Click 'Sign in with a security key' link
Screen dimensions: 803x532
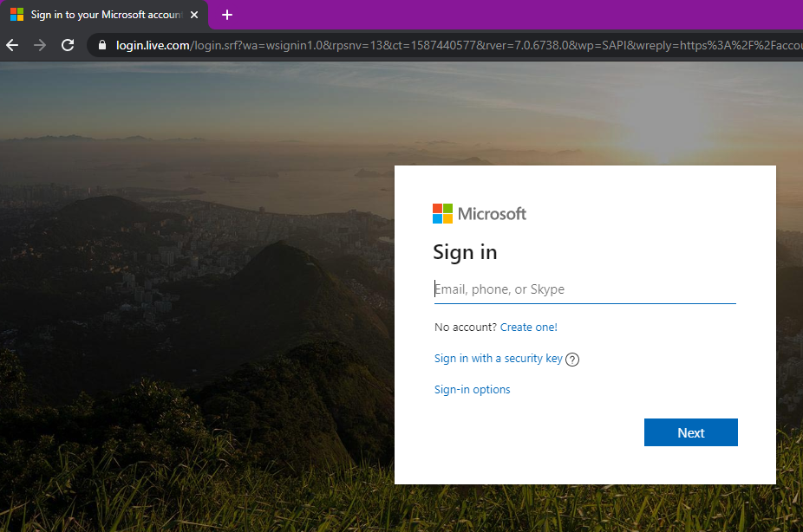pos(499,359)
